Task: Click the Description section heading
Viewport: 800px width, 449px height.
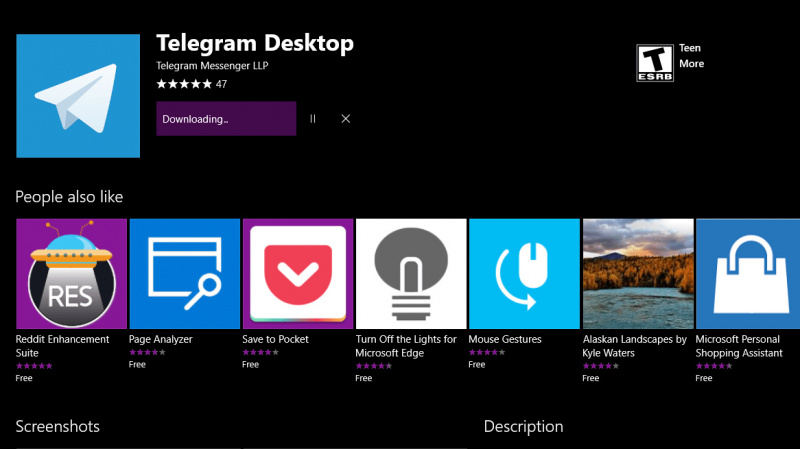Action: point(523,427)
